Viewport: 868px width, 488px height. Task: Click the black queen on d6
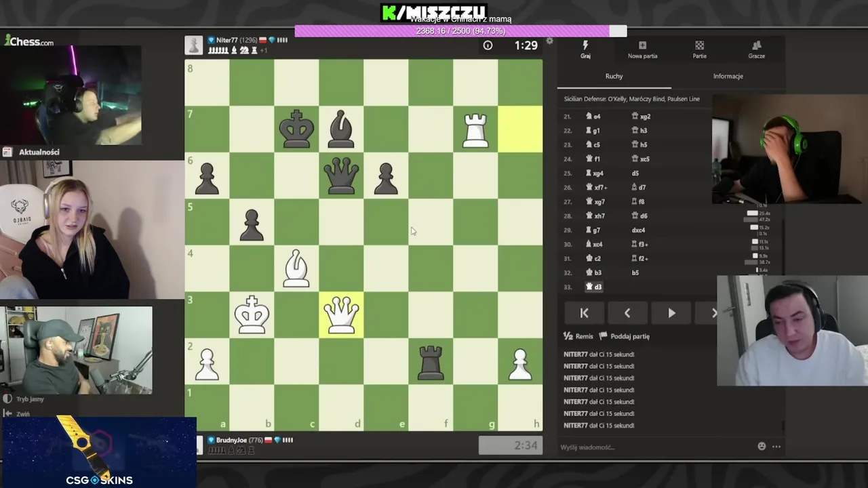pyautogui.click(x=341, y=176)
